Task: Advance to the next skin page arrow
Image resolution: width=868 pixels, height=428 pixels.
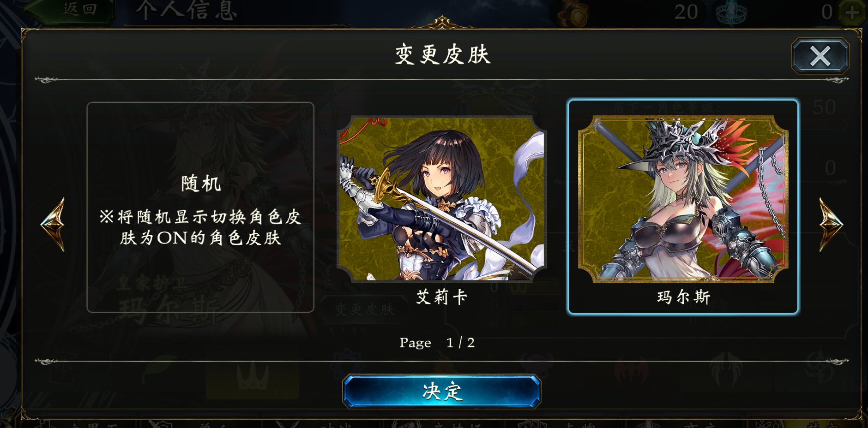Action: pos(830,225)
